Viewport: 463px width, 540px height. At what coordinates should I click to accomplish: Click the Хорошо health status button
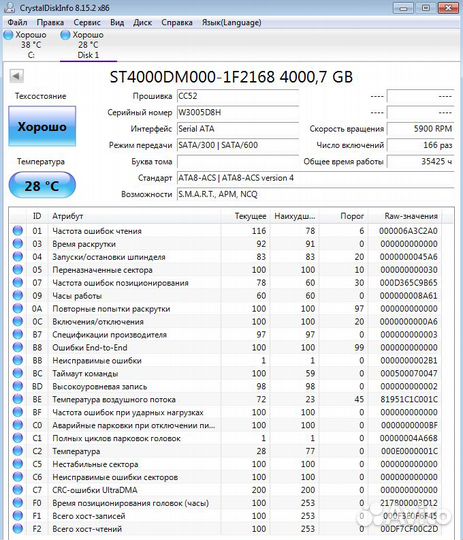(42, 126)
